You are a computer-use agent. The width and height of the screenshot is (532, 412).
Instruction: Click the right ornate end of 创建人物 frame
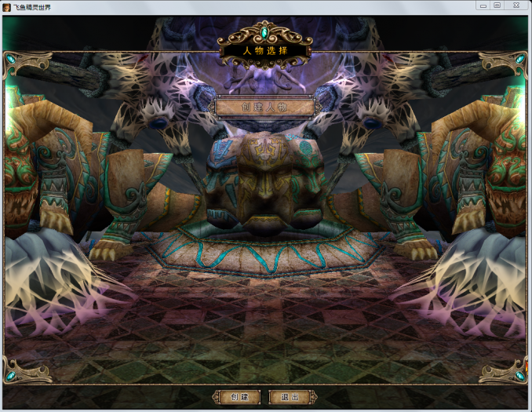[x=317, y=106]
